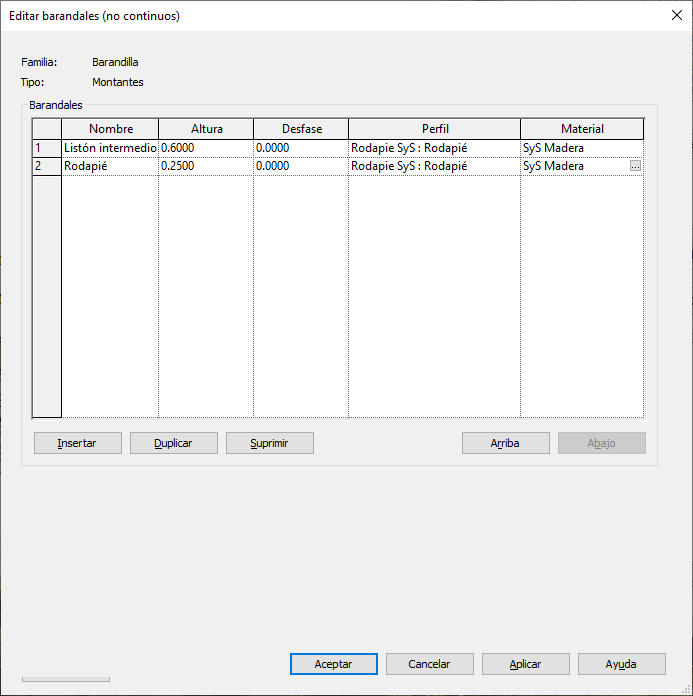Open help with the Ayuda button
Viewport: 693px width, 696px height.
coord(621,664)
